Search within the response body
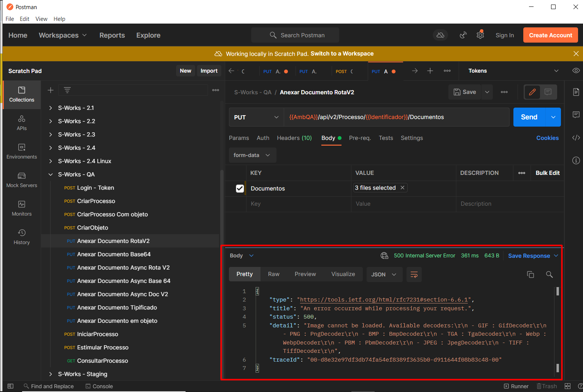 [549, 275]
